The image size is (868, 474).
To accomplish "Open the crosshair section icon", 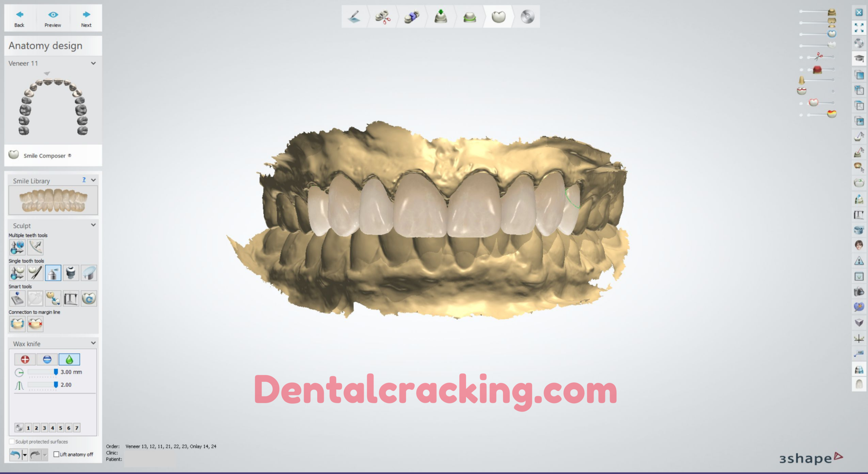I will (x=859, y=338).
